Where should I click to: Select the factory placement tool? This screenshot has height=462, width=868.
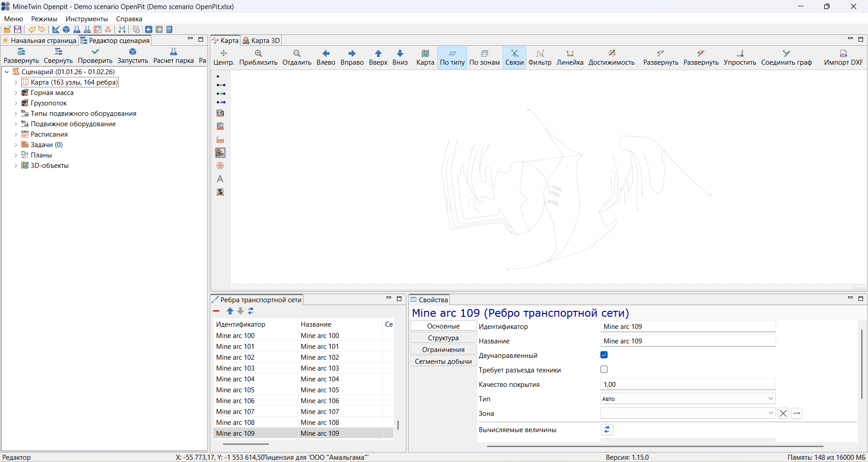[x=220, y=139]
